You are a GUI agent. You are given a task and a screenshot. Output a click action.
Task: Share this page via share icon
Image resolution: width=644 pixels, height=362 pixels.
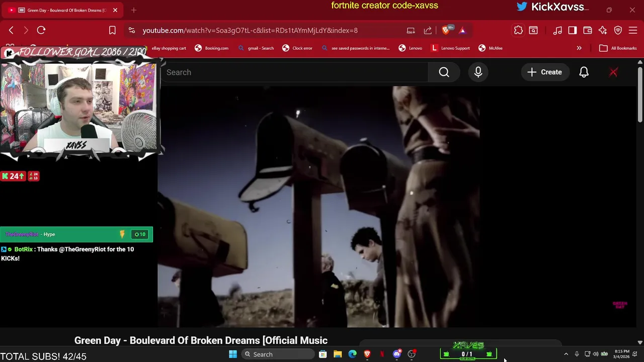tap(428, 30)
